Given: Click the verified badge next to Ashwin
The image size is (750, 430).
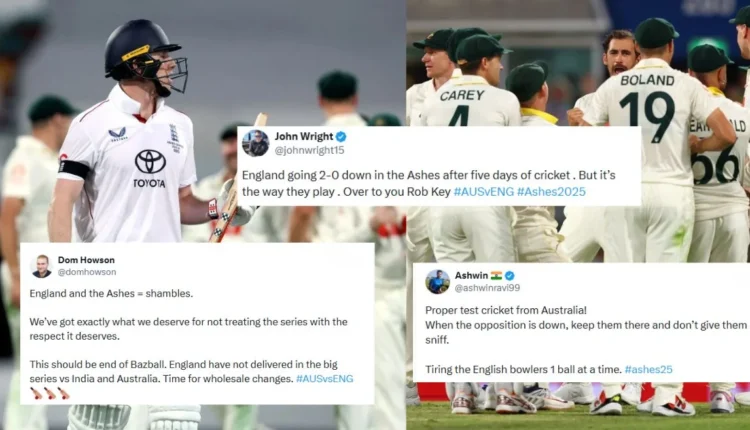Looking at the screenshot, I should (x=509, y=276).
